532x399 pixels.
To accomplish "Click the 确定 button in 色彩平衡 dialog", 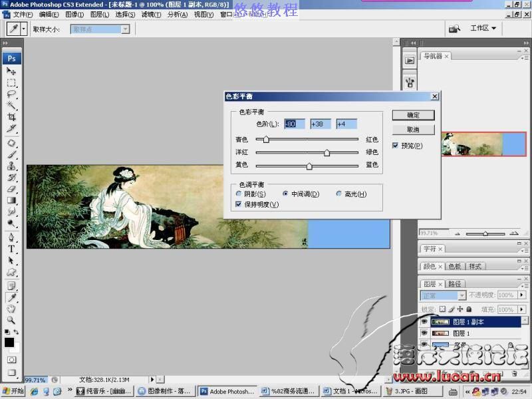I will tap(413, 115).
